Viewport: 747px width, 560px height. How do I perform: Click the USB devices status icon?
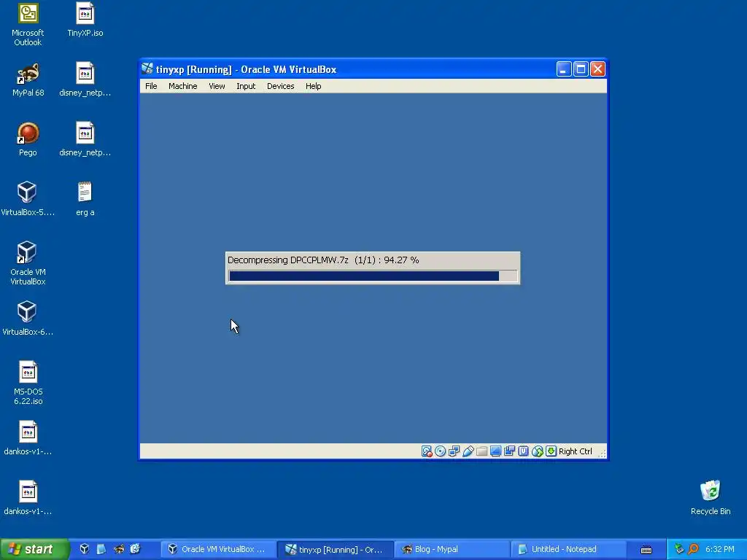click(x=468, y=451)
